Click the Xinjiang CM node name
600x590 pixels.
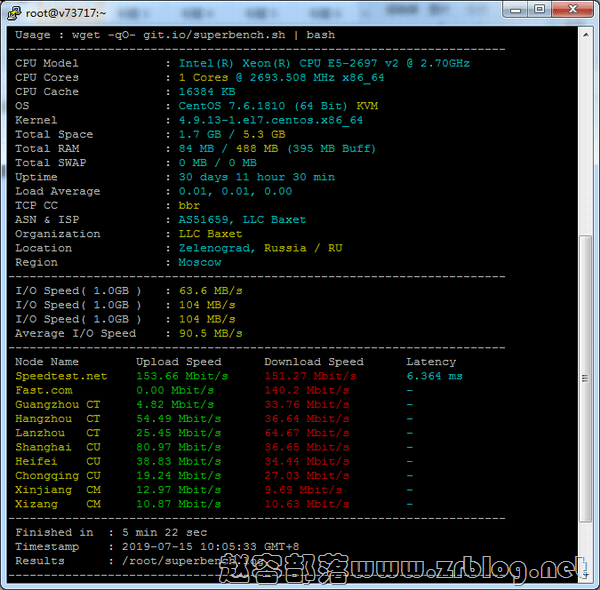coord(57,490)
